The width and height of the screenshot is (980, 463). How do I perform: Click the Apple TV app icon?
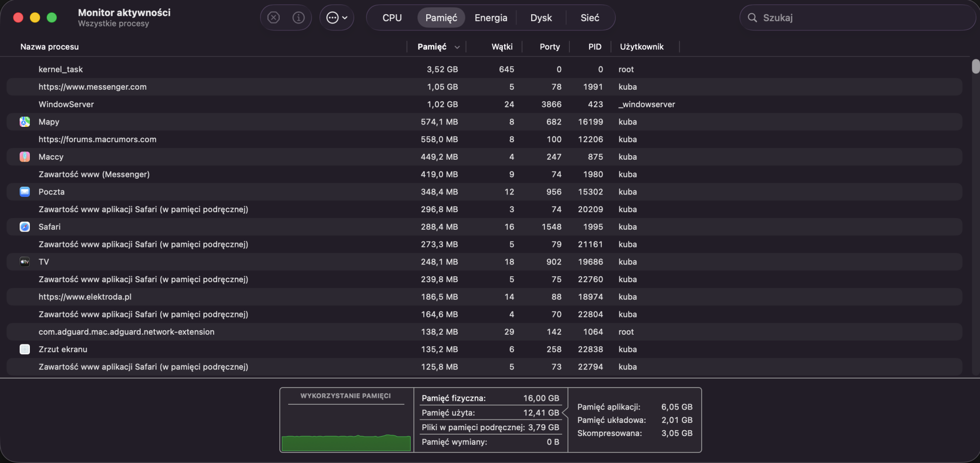pos(24,262)
